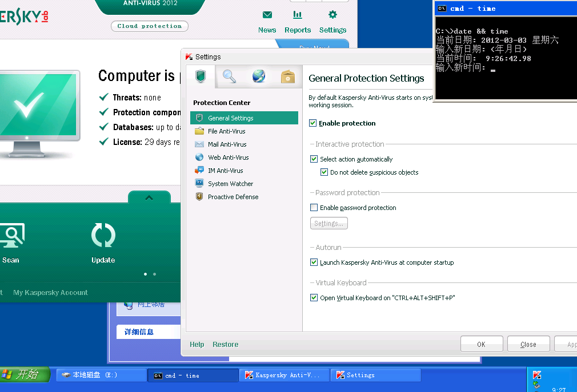Viewport: 577px width, 392px height.
Task: Open Help link in Settings dialog
Action: [x=197, y=344]
